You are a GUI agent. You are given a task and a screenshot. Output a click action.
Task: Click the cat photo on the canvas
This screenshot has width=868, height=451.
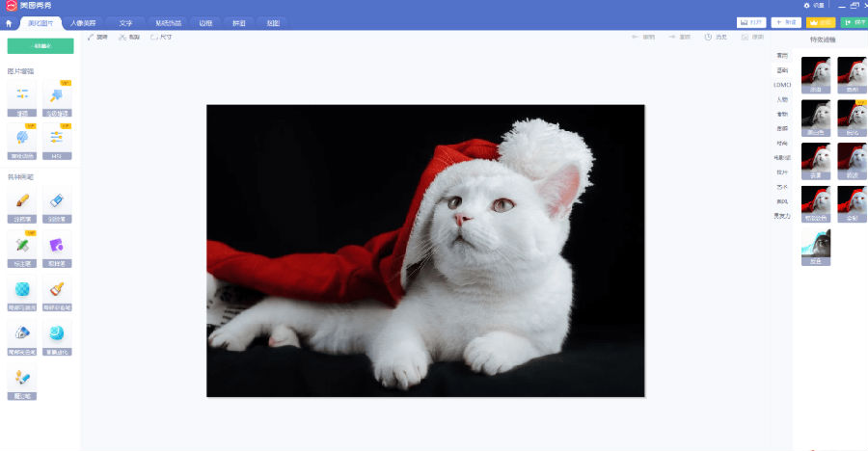[x=425, y=251]
